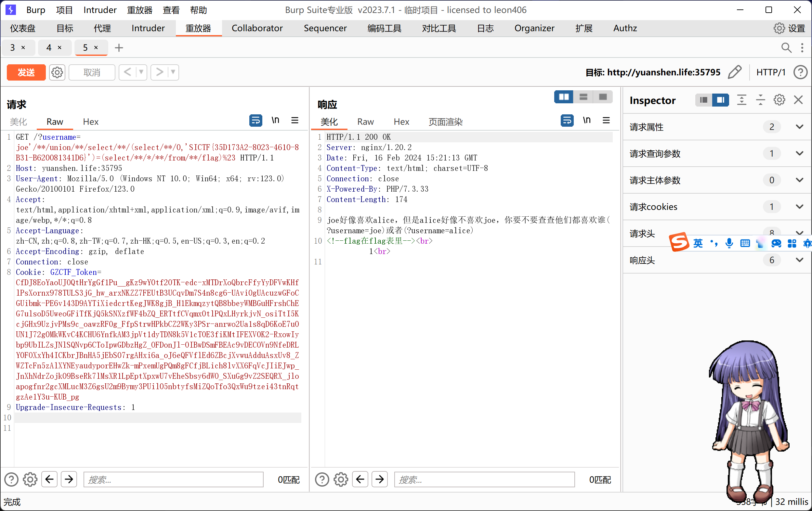Click request search input field
Screen dimensions: 812x511
pyautogui.click(x=173, y=479)
